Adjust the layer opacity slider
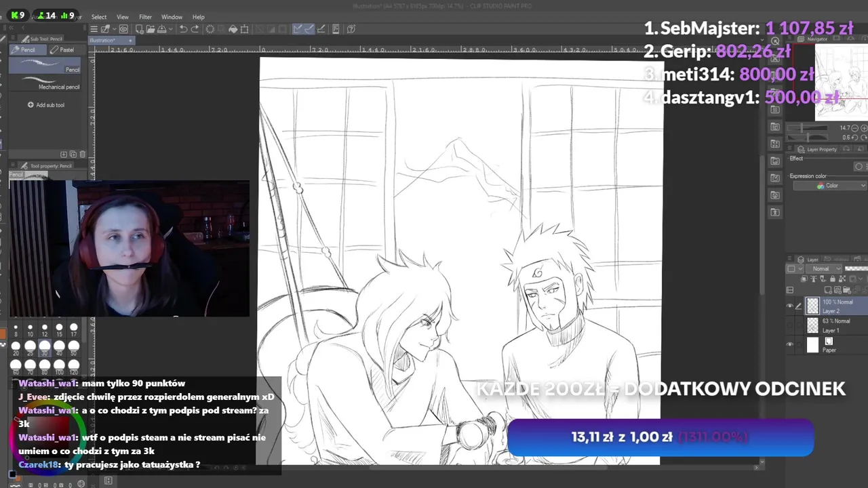The image size is (868, 488). pos(856,268)
